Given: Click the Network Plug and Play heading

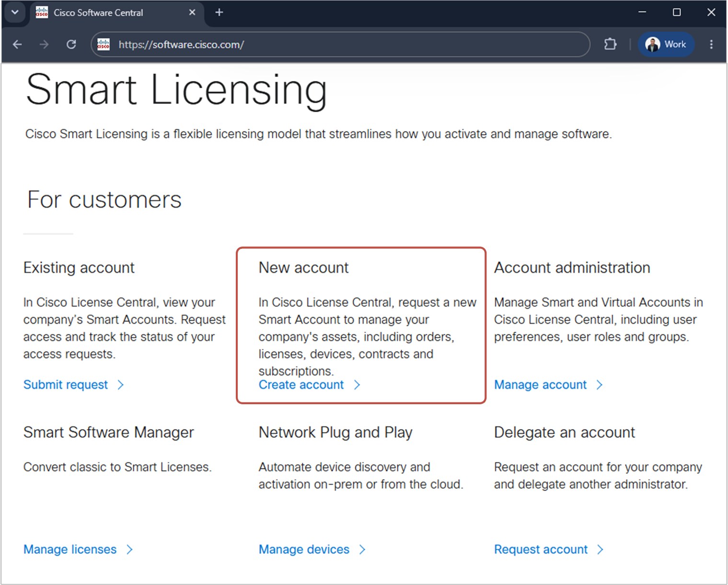Looking at the screenshot, I should [x=335, y=433].
